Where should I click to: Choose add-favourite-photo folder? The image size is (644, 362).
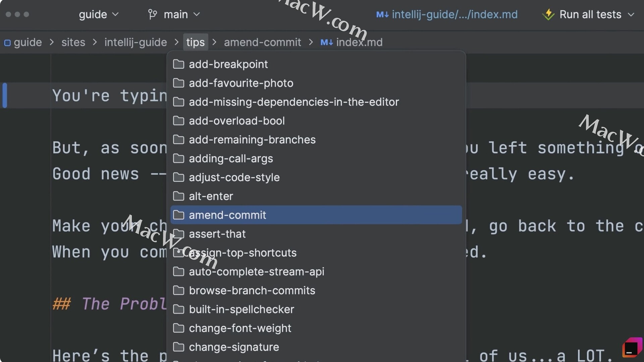click(316, 83)
